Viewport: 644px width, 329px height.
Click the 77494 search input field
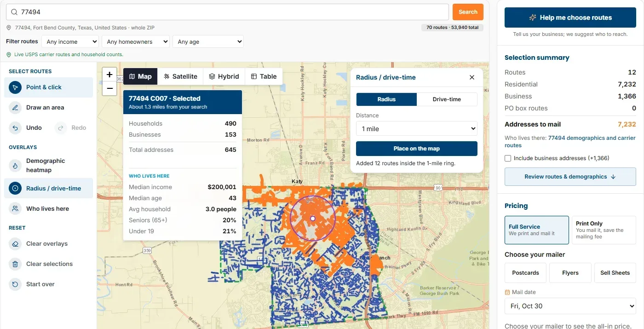228,12
